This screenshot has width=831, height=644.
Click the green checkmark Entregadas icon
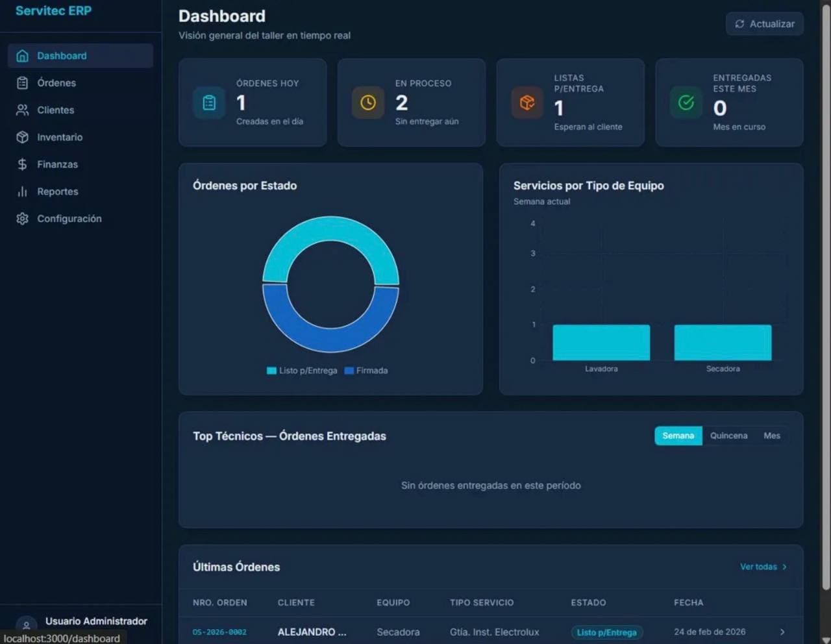[686, 103]
